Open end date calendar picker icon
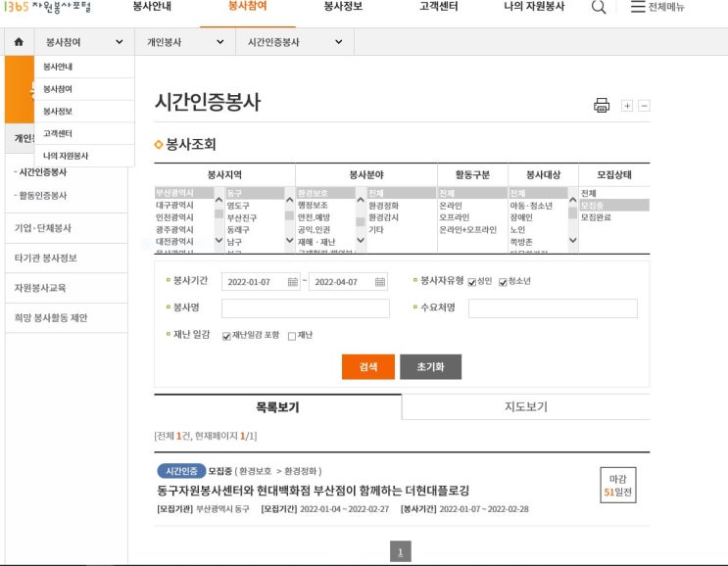 tap(380, 282)
